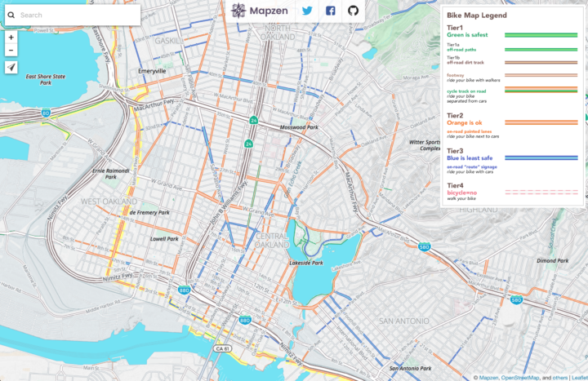Image resolution: width=588 pixels, height=381 pixels.
Task: Click the 'bicycle=no' legend text
Action: pos(461,193)
